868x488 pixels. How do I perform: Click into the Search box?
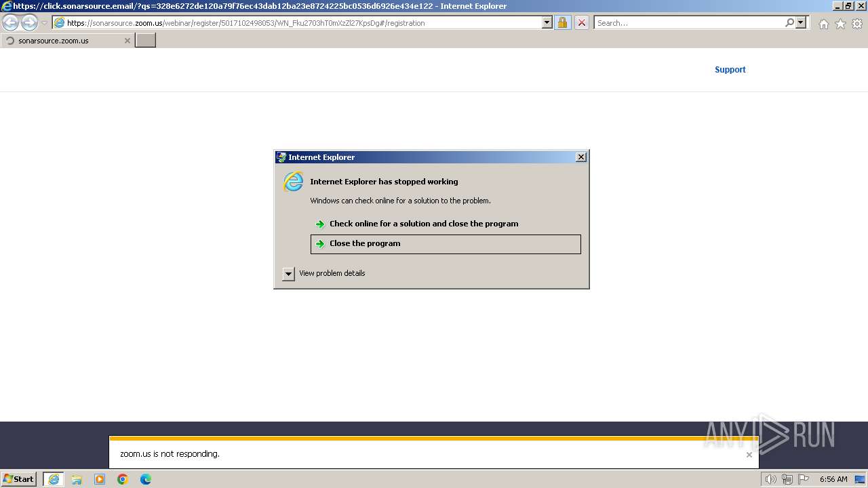pyautogui.click(x=689, y=23)
